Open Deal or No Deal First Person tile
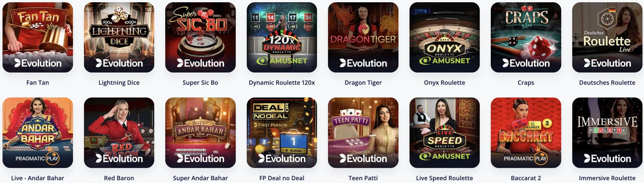The height and width of the screenshot is (183, 644). [282, 133]
